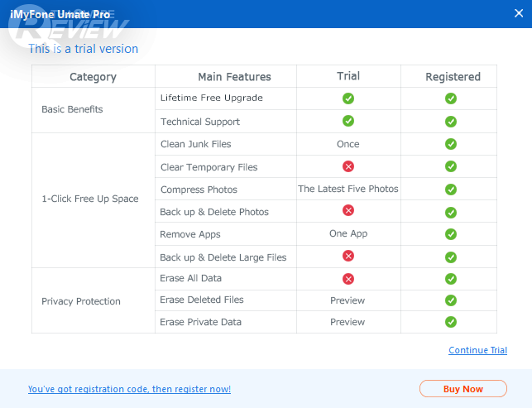Click the Category column header
Image resolution: width=532 pixels, height=408 pixels.
(x=93, y=77)
